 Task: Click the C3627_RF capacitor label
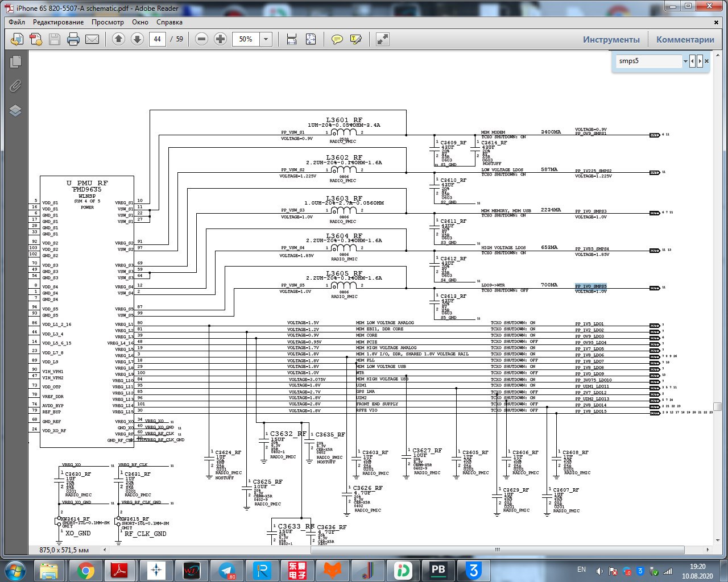[x=427, y=451]
